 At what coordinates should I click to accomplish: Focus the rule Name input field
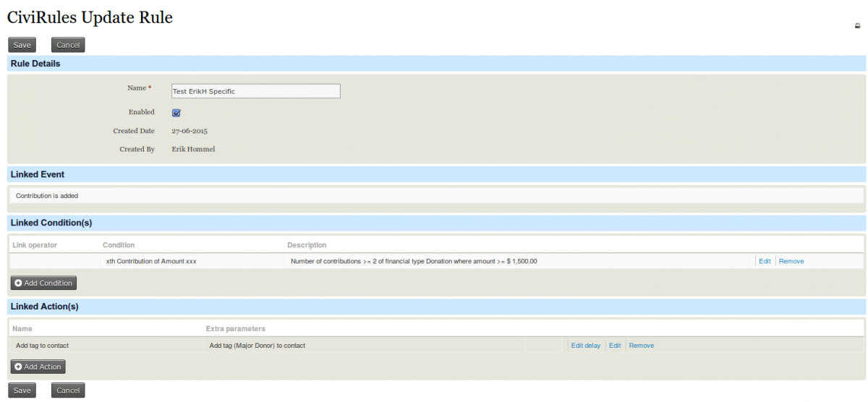255,91
